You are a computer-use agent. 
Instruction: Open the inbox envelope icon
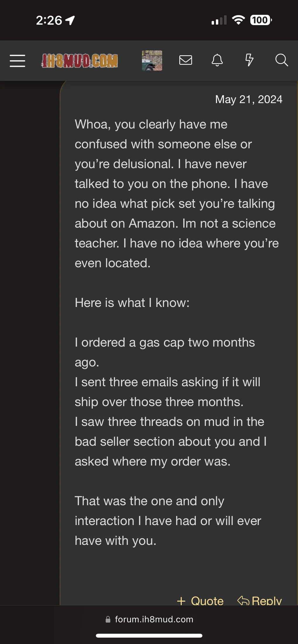[x=185, y=60]
